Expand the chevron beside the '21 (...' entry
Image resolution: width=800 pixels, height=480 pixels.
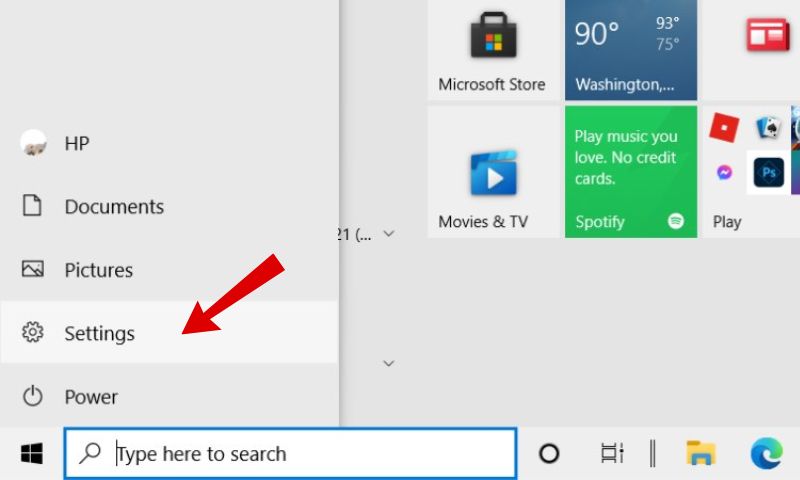[389, 234]
